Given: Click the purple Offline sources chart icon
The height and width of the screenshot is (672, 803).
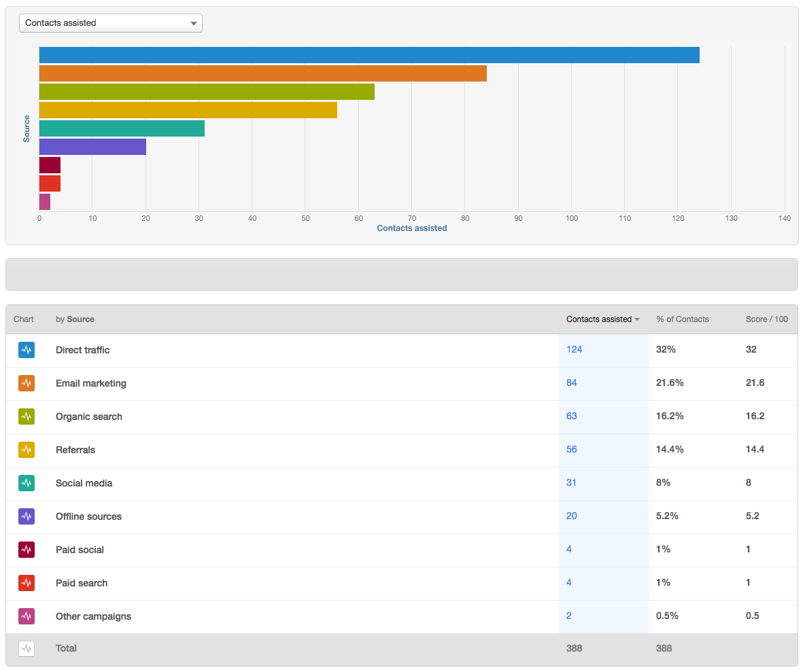Looking at the screenshot, I should coord(26,516).
